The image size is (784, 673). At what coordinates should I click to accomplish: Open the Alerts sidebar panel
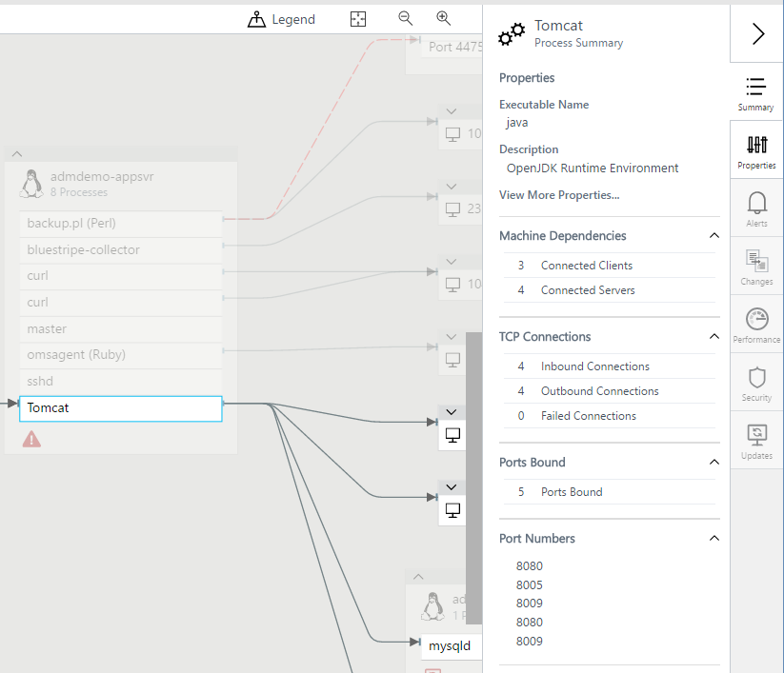point(755,208)
